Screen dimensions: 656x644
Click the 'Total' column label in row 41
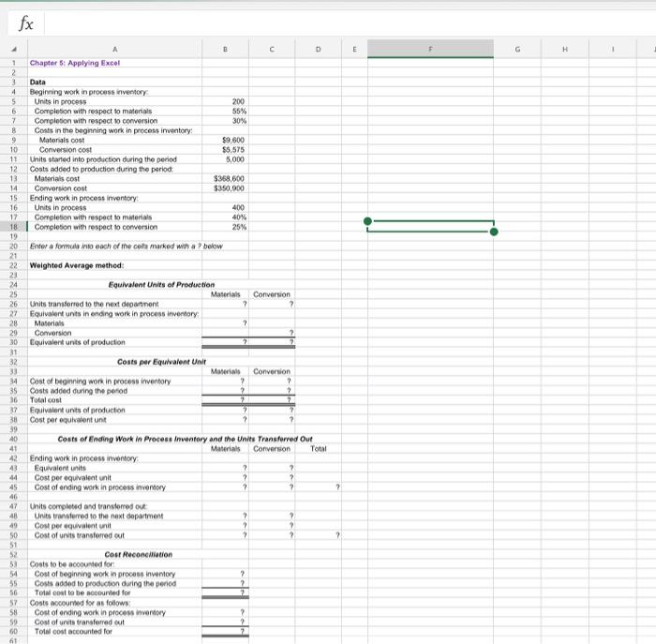point(319,448)
